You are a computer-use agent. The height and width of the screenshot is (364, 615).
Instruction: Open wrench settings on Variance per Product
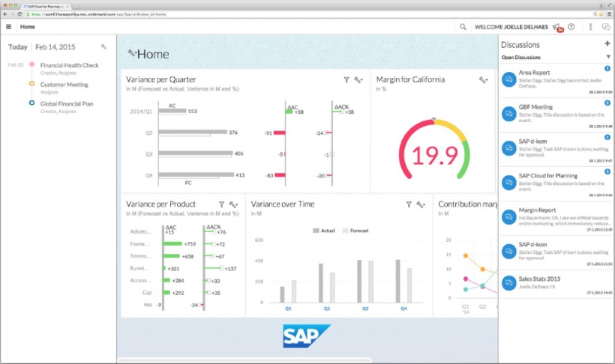(x=233, y=204)
